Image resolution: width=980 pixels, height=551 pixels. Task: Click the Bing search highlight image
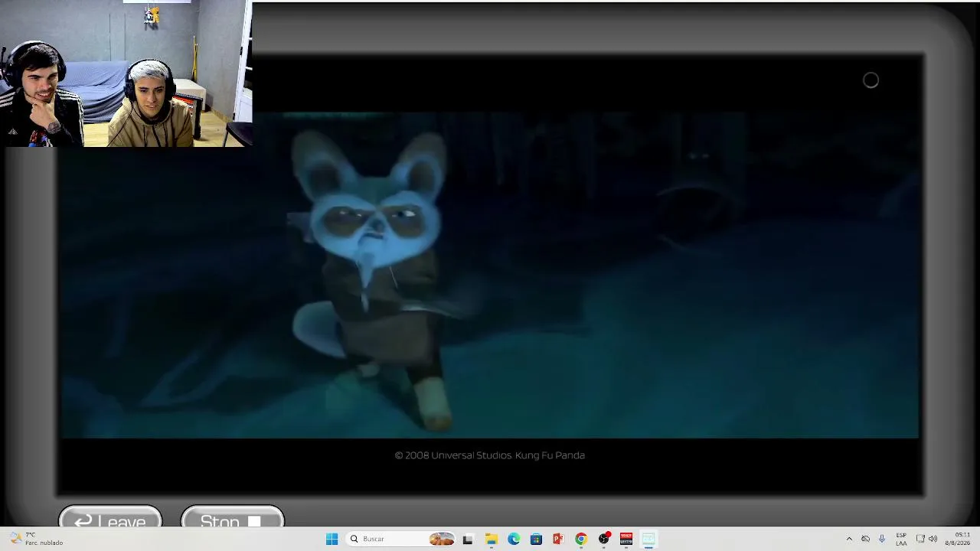441,539
